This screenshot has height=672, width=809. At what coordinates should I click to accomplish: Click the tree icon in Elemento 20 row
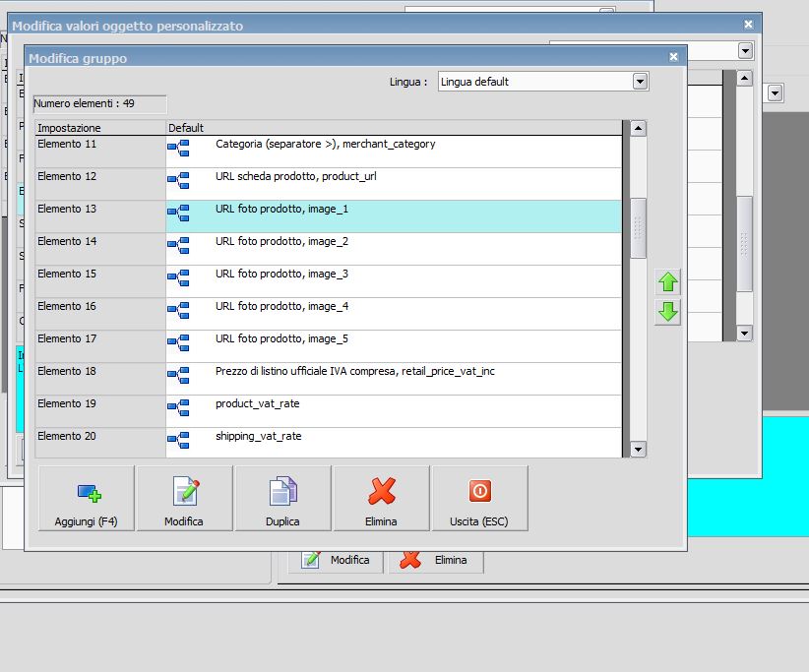178,441
